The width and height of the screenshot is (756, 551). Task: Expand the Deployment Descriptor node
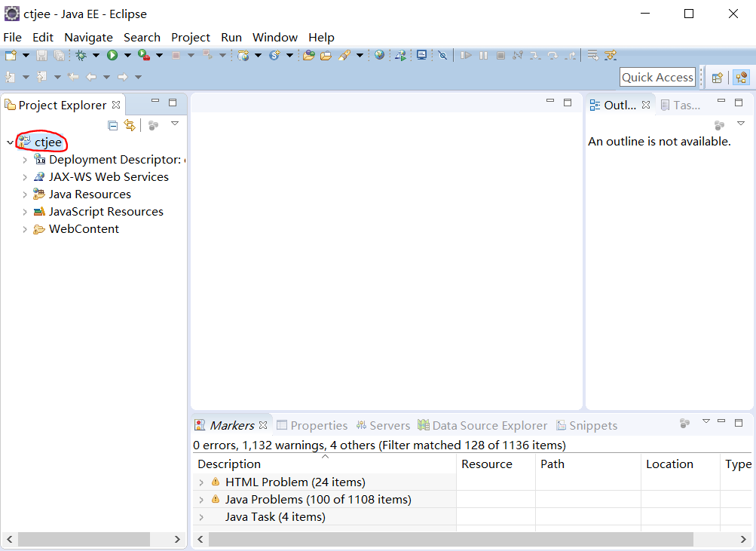coord(25,160)
